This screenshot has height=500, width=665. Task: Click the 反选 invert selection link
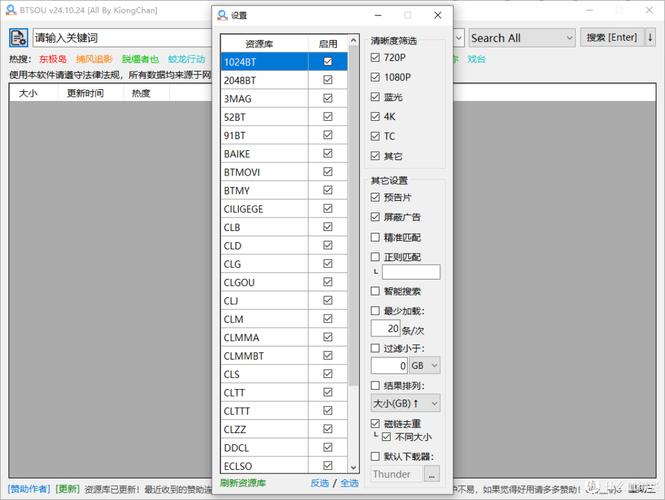[x=320, y=483]
